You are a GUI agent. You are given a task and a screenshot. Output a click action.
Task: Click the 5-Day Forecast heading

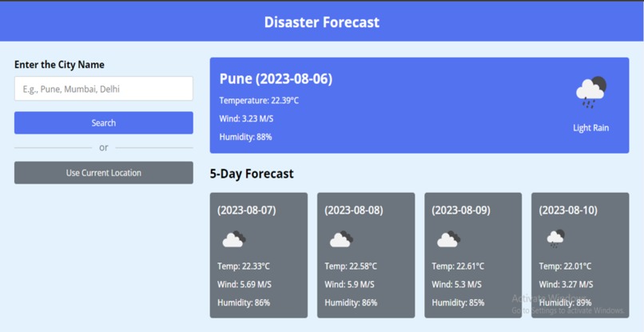[x=252, y=174]
